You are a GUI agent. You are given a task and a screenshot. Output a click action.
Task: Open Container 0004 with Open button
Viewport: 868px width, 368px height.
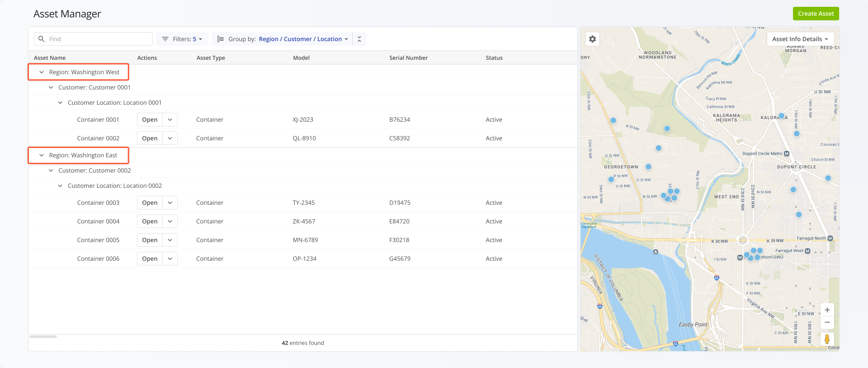point(150,221)
